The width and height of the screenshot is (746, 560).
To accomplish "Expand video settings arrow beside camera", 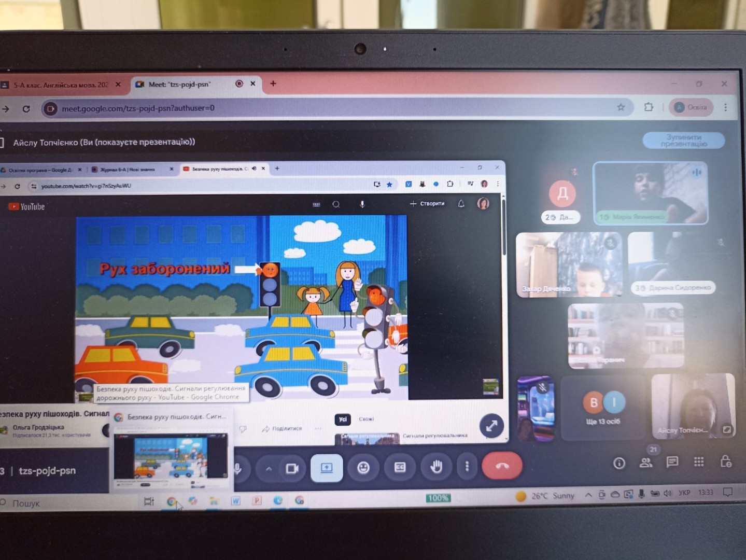I will click(269, 469).
